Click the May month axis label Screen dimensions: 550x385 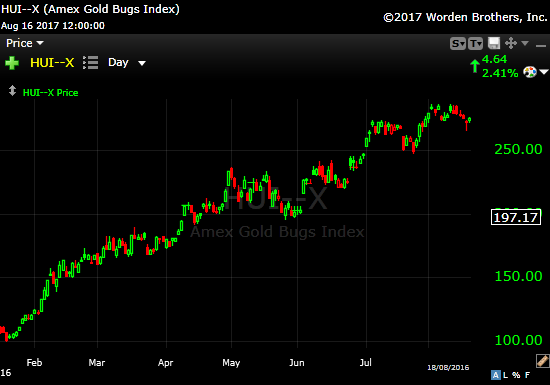point(231,363)
